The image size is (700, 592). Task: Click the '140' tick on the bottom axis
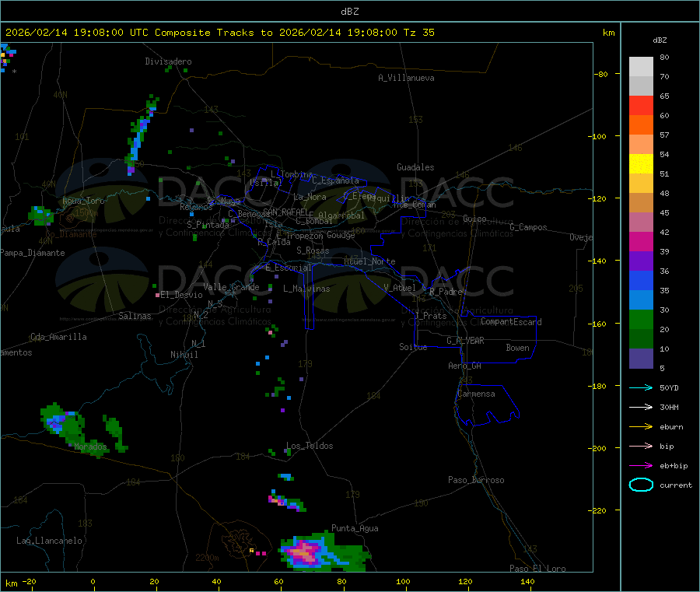(527, 581)
